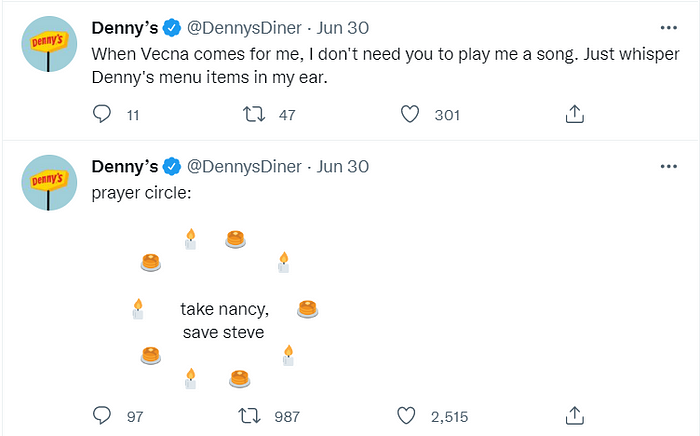This screenshot has width=700, height=436.
Task: Like the Vecna tweet
Action: click(410, 114)
